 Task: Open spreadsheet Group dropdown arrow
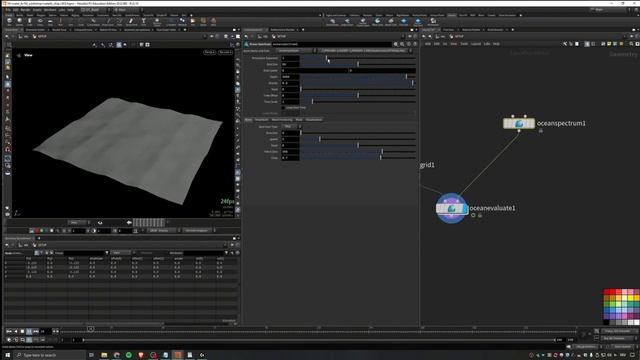point(107,253)
